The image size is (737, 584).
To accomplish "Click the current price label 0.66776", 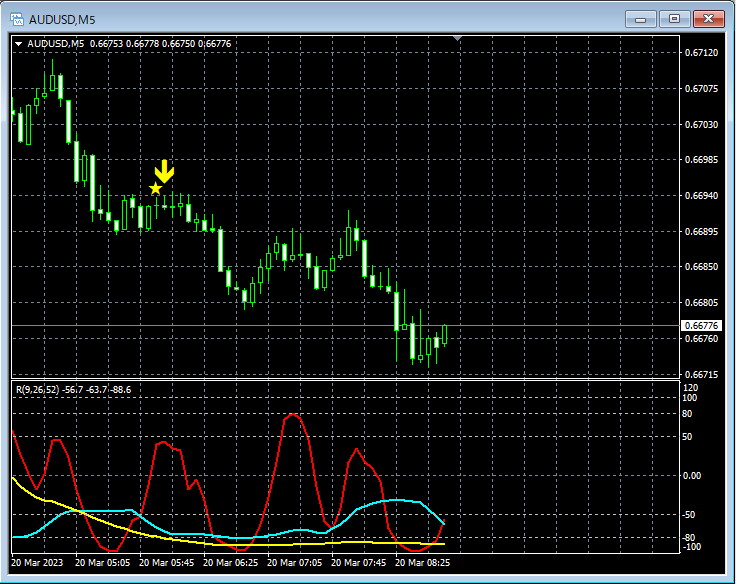I will coord(701,326).
